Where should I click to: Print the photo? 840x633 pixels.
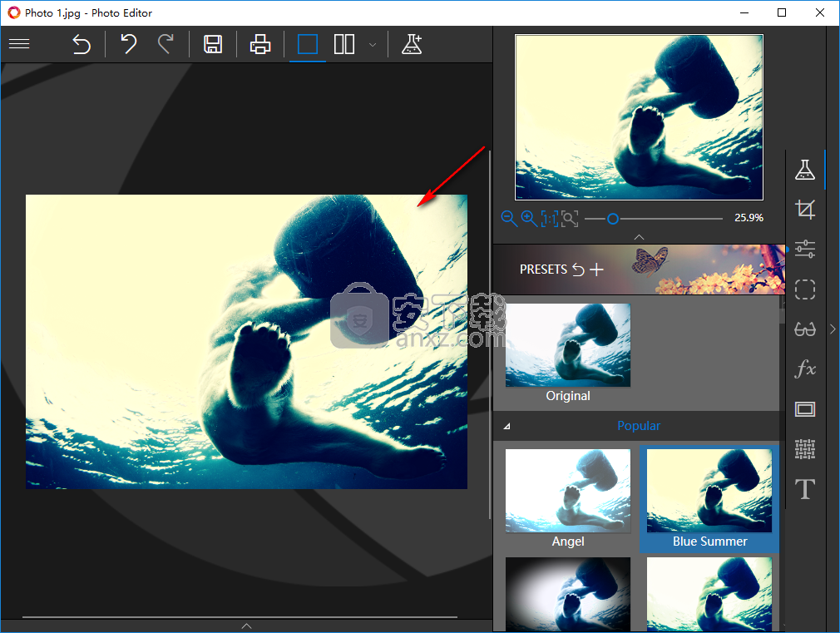[260, 44]
